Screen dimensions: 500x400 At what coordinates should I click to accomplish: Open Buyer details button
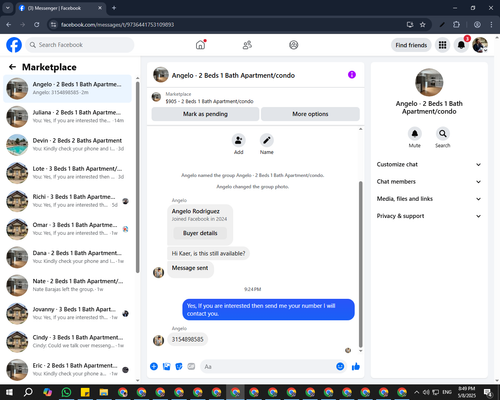point(200,233)
